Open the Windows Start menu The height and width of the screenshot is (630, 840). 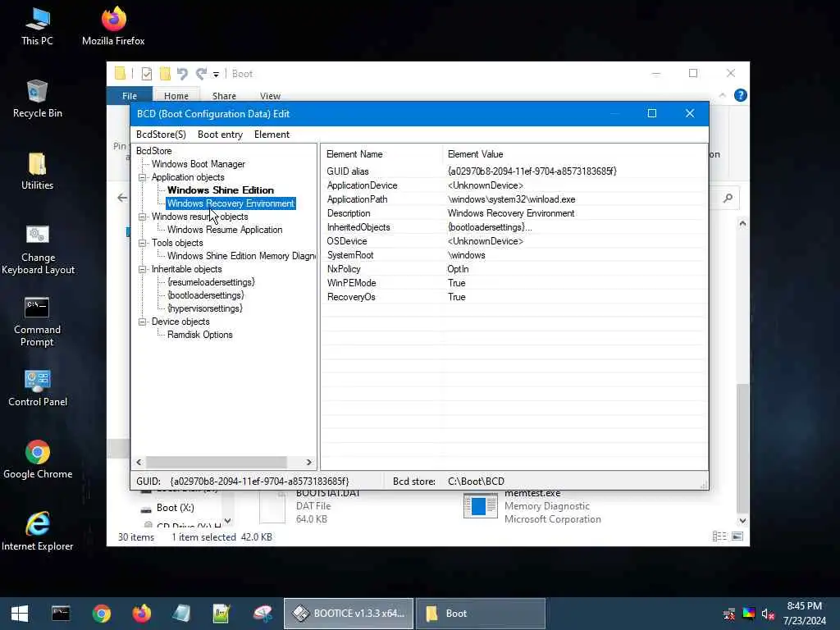tap(20, 614)
